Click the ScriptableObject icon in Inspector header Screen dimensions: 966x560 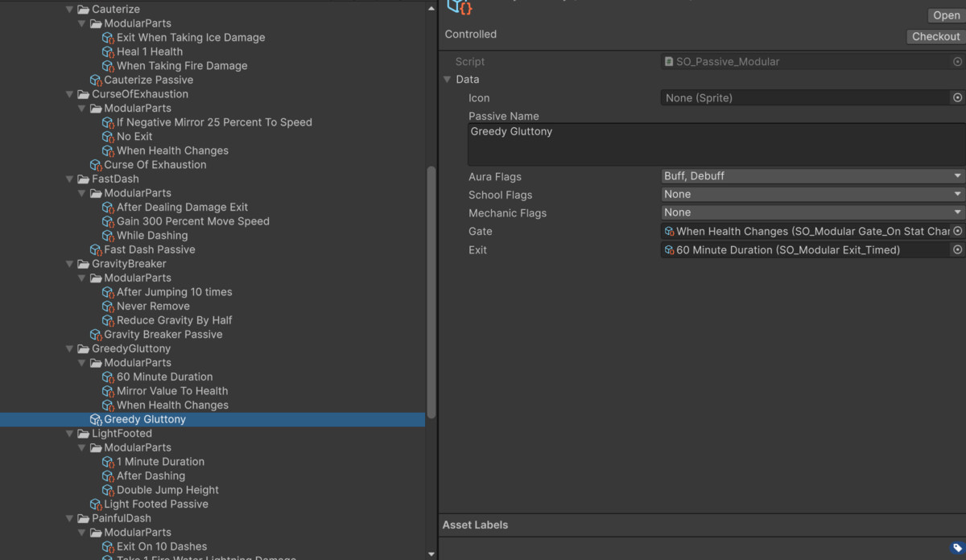coord(459,6)
